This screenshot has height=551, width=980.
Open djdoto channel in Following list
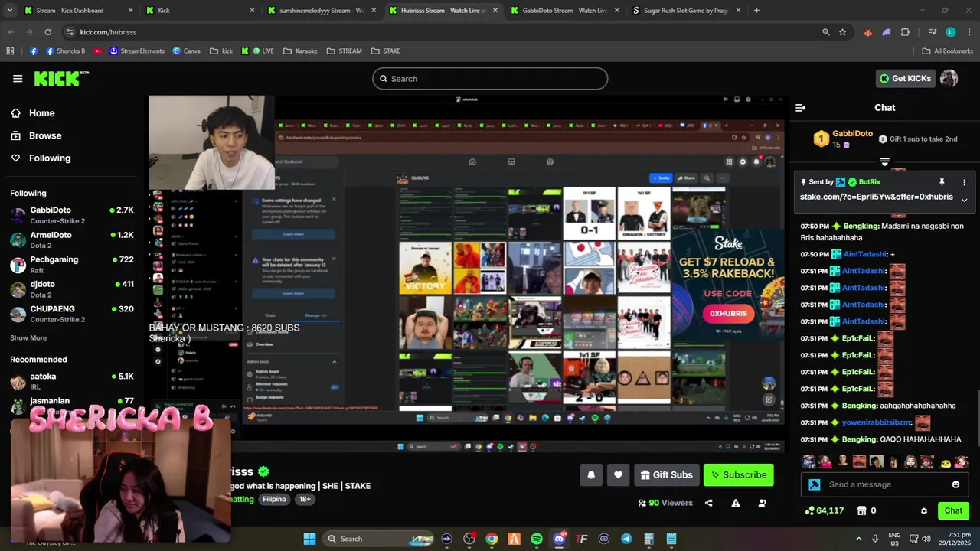coord(72,289)
